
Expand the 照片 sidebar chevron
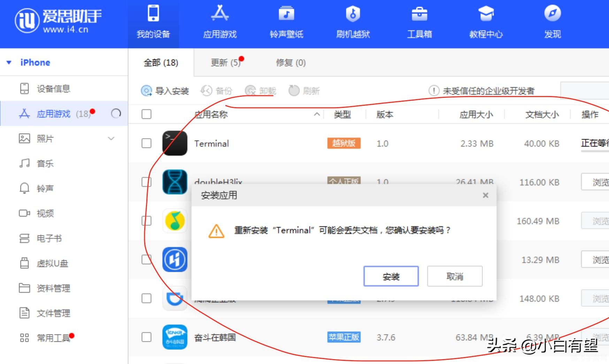(x=111, y=138)
